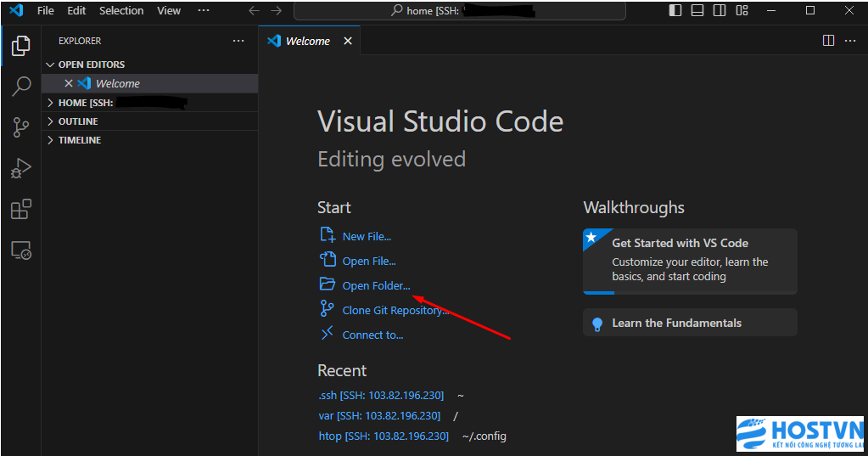Image resolution: width=868 pixels, height=456 pixels.
Task: Open the Run and Debug view
Action: pos(21,168)
